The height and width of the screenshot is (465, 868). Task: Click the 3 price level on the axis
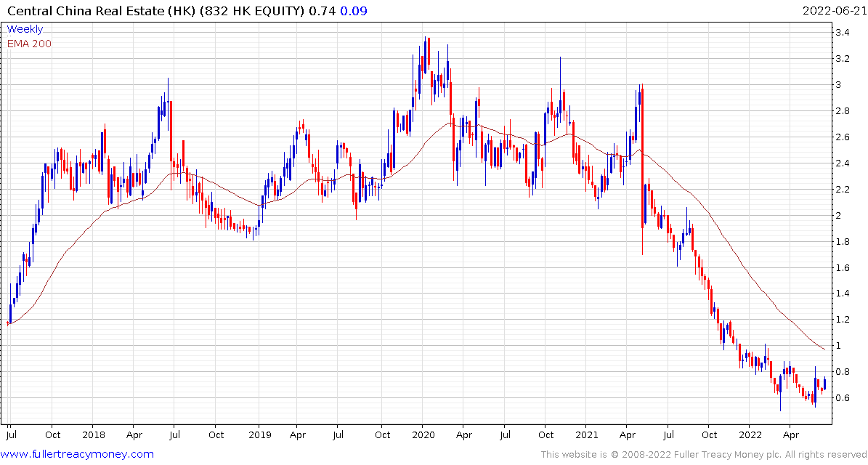click(839, 85)
